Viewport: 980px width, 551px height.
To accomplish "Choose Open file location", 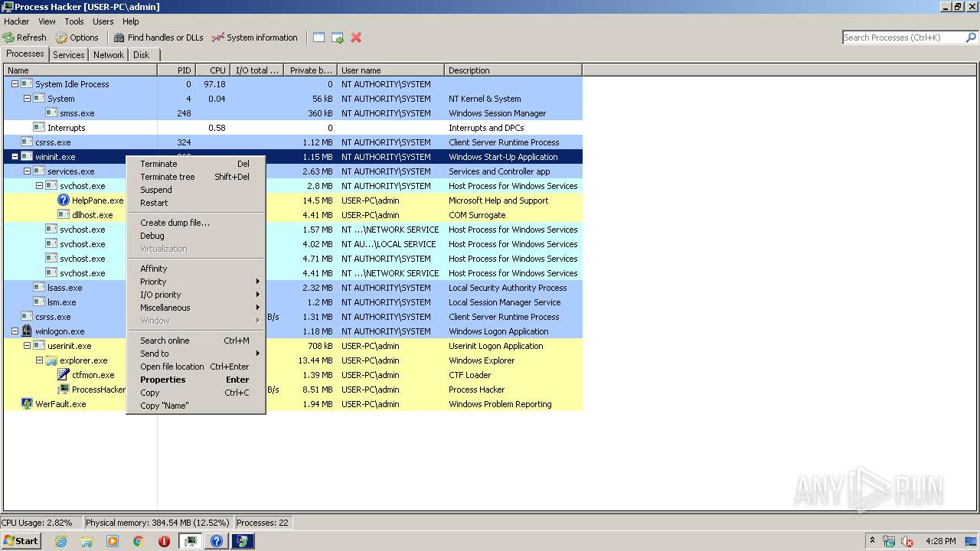I will pos(196,367).
